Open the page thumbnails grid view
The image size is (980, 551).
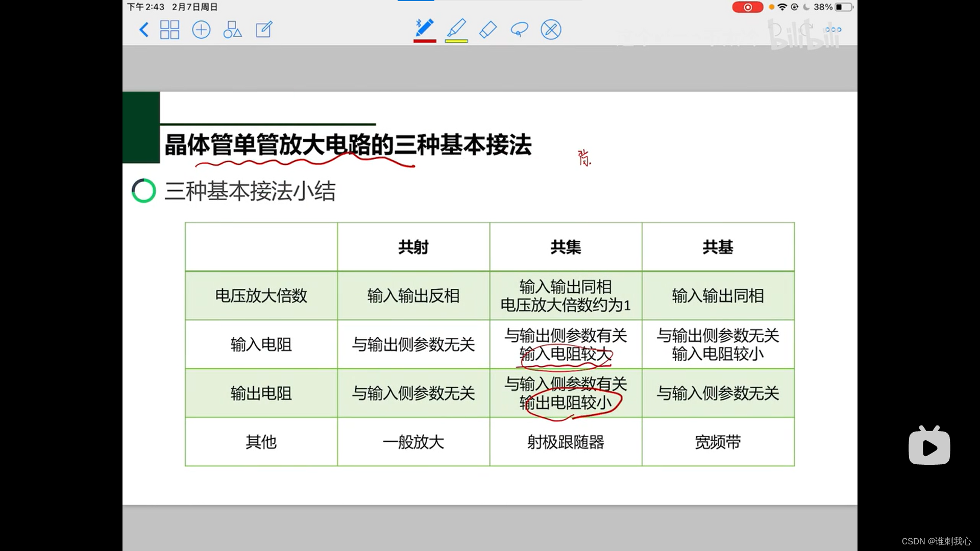point(169,30)
